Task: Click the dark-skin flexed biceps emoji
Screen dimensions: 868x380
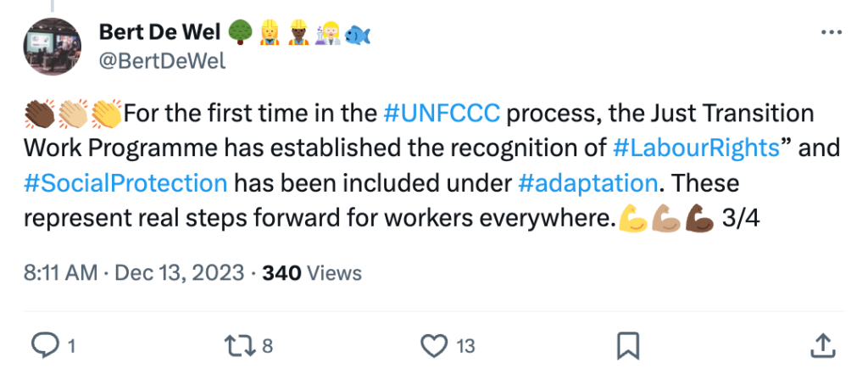Action: coord(698,218)
